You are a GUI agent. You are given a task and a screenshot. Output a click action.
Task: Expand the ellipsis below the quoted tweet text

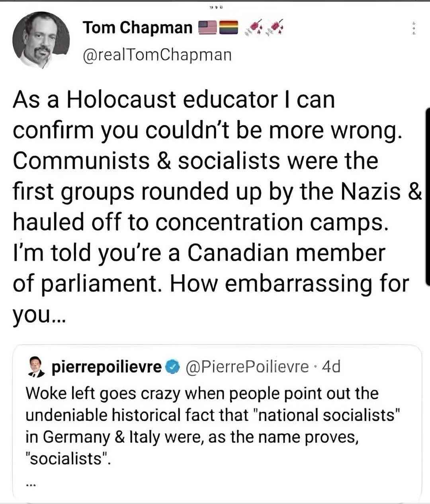tap(31, 484)
